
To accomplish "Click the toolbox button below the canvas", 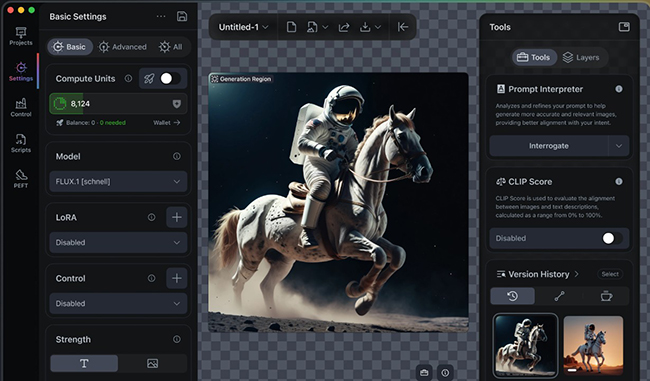I will [x=424, y=372].
